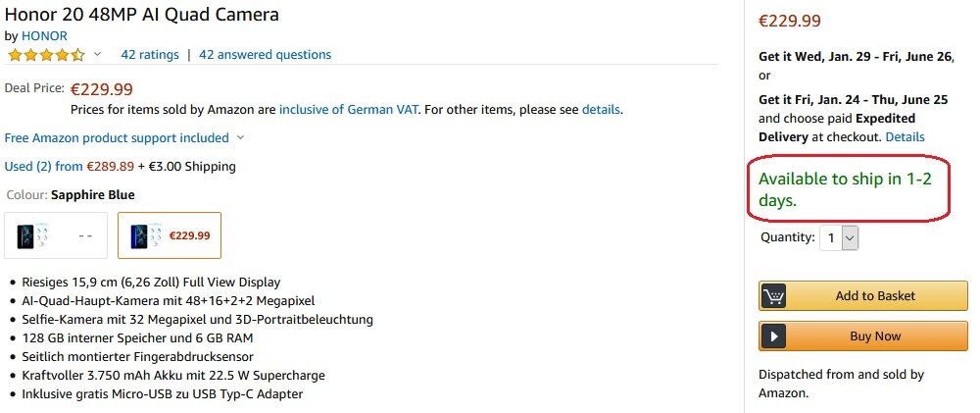
Task: Open Expedited Delivery Details link
Action: [x=905, y=137]
